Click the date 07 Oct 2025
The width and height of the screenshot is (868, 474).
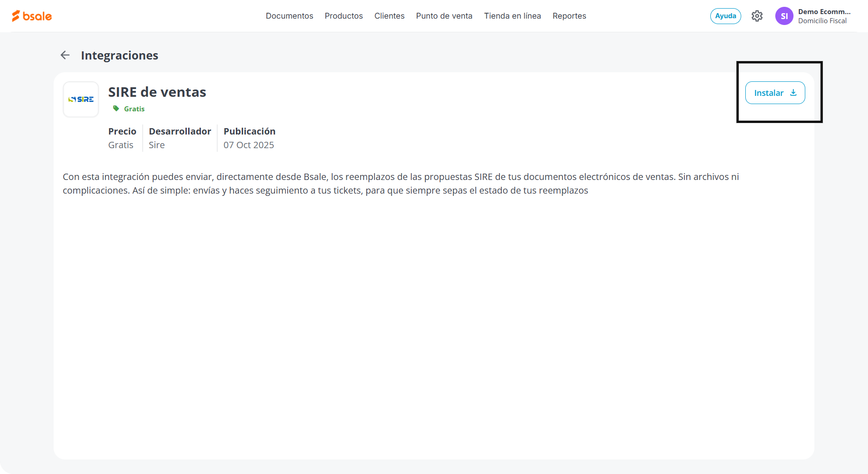pos(249,145)
